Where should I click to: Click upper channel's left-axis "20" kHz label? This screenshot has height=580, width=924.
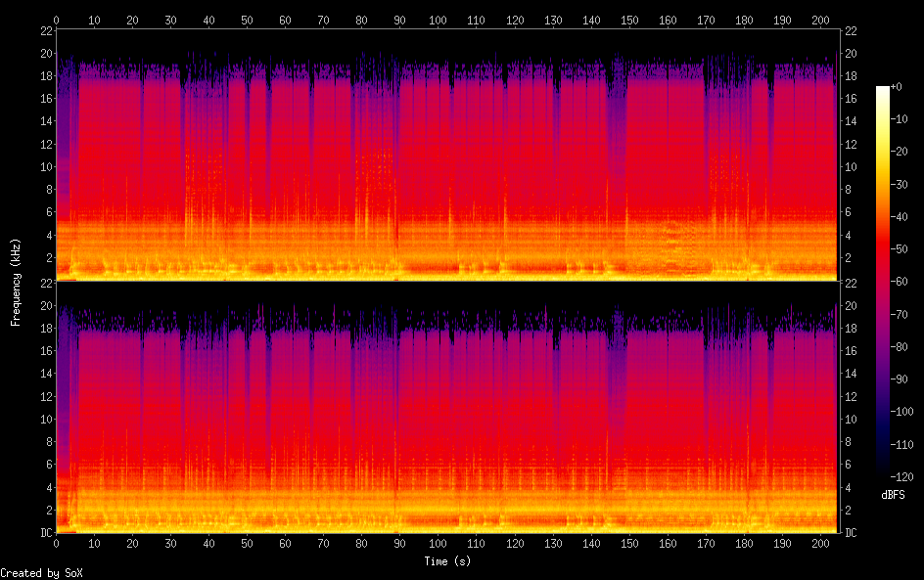(47, 54)
